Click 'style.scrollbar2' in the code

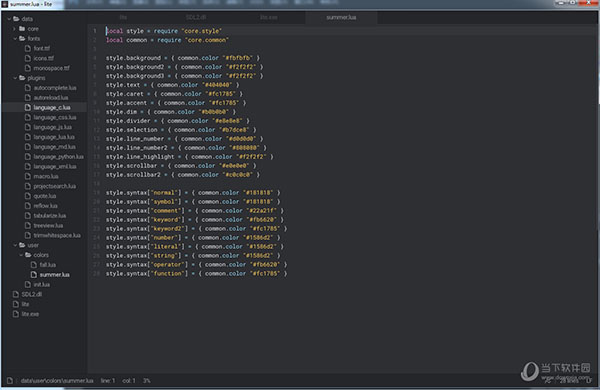[x=133, y=175]
